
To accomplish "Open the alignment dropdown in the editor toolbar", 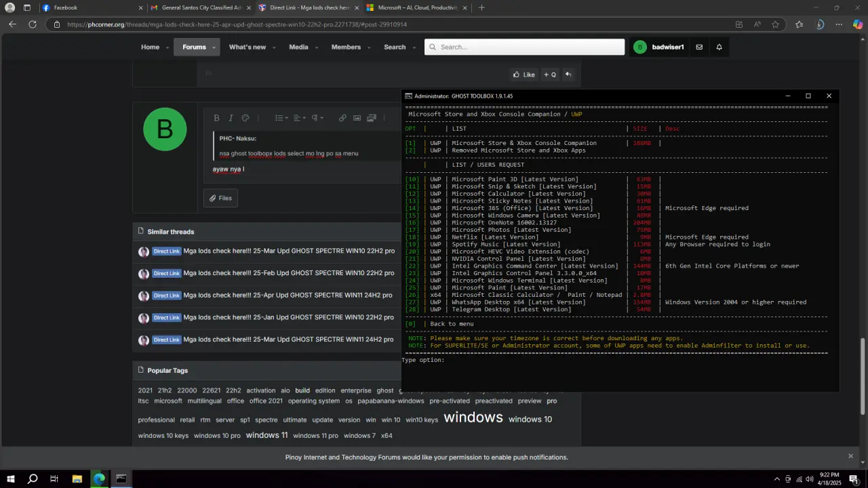I will tap(300, 118).
